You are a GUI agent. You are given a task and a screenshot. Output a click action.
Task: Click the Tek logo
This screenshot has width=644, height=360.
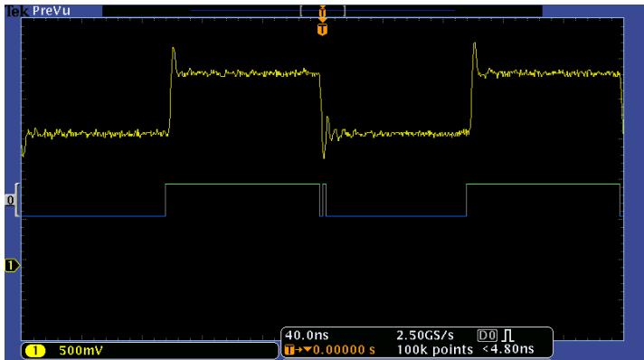point(17,11)
